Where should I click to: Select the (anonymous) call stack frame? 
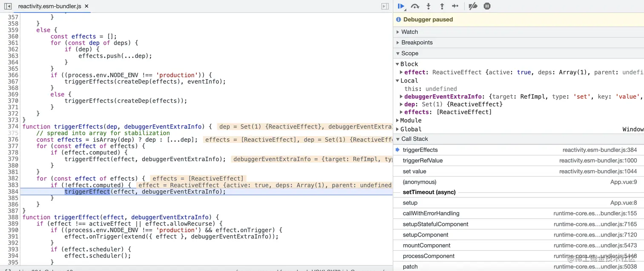[518, 182]
